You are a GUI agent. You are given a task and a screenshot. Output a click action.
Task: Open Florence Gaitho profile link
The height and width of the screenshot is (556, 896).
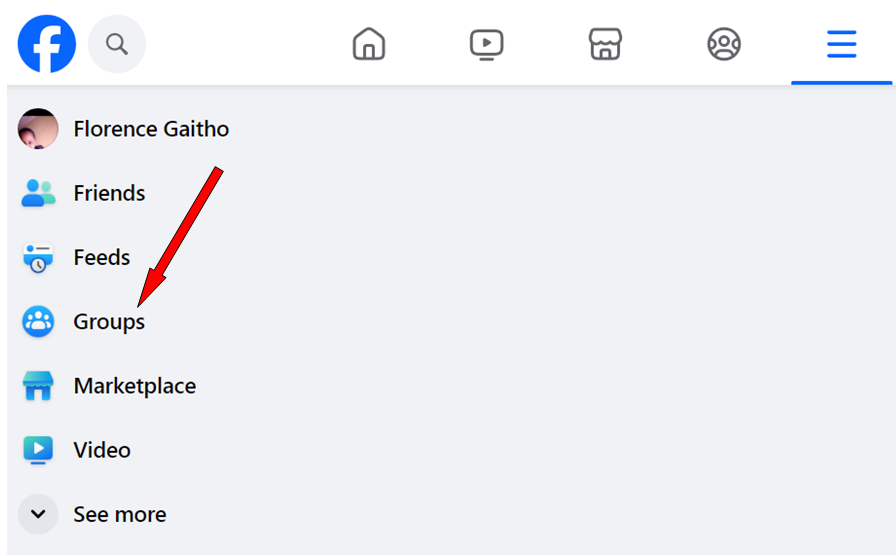pos(151,129)
